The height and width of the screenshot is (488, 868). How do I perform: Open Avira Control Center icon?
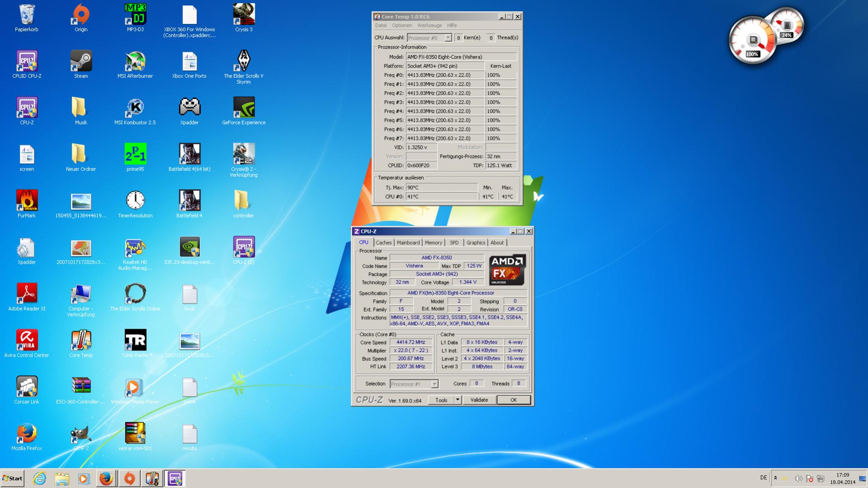click(x=27, y=341)
